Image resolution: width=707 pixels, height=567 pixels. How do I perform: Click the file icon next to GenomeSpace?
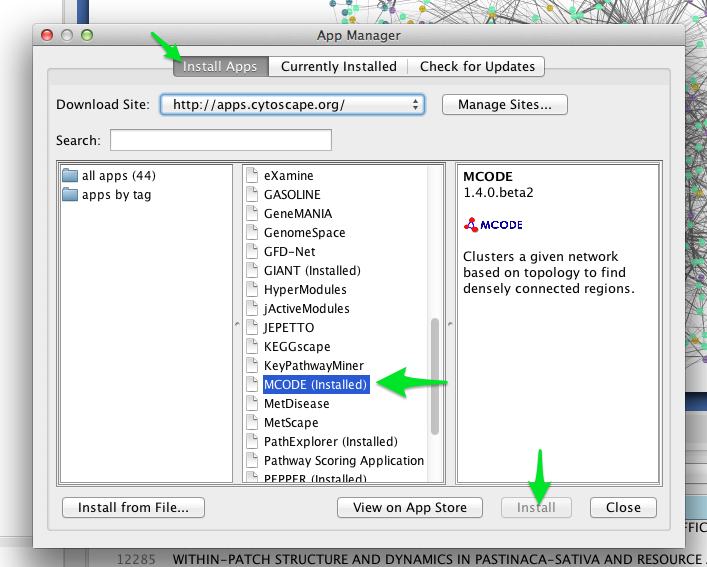252,232
